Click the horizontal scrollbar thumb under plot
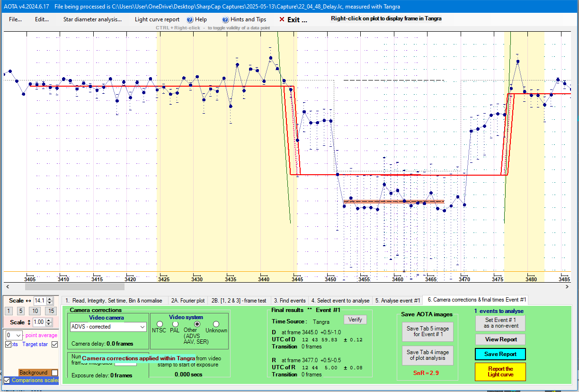 (74, 286)
